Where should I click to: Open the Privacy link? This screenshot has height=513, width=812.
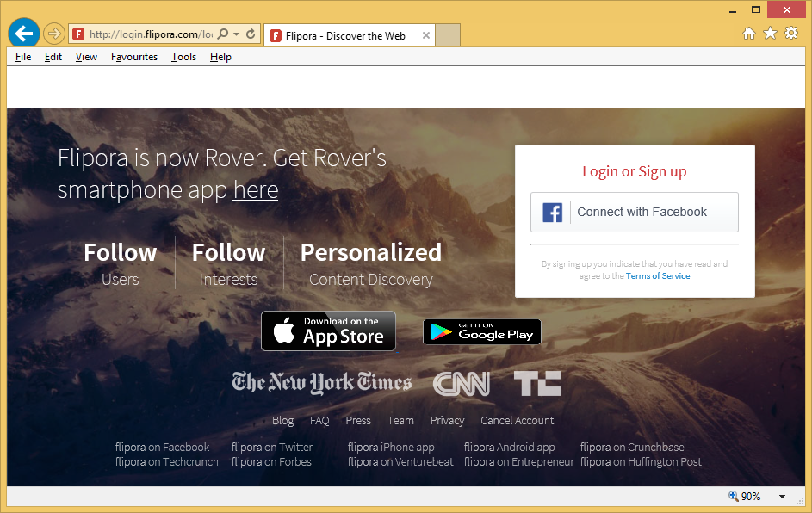448,421
